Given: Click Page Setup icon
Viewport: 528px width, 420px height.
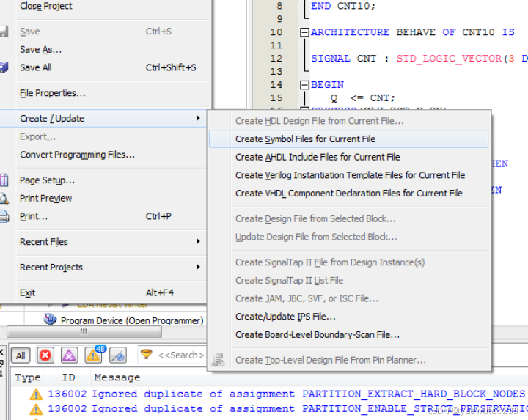Looking at the screenshot, I should pos(4,180).
